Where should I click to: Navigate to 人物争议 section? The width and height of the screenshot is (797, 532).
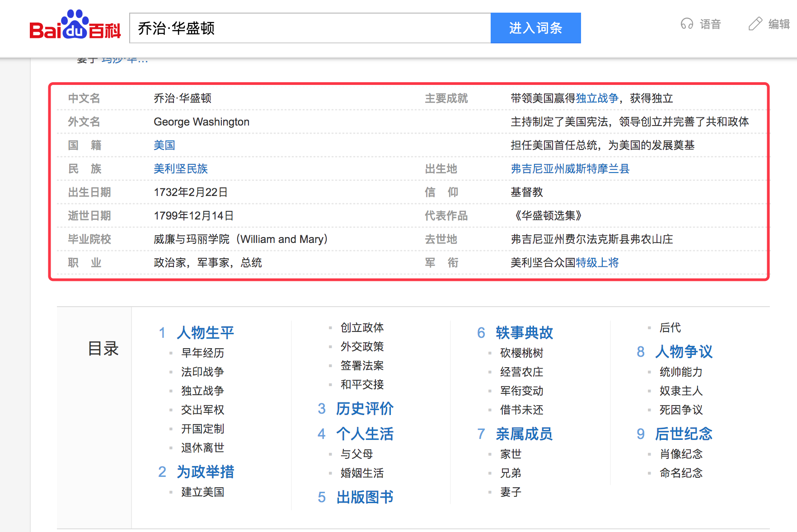(684, 352)
